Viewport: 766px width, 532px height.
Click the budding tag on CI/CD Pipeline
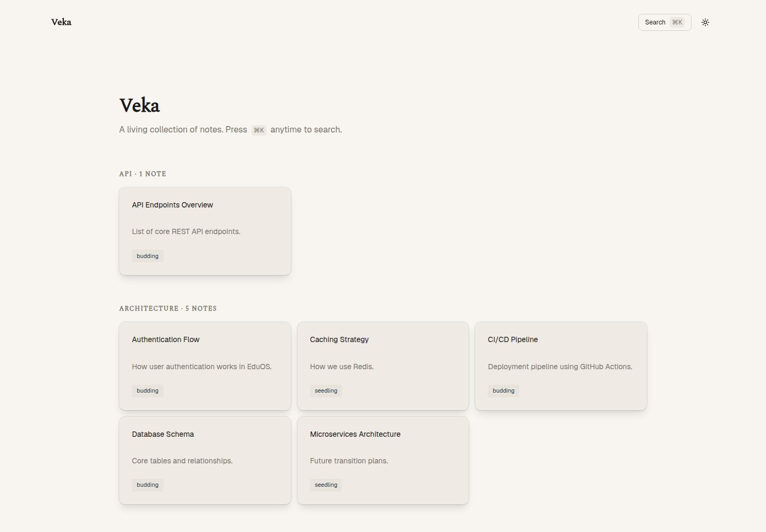tap(503, 390)
